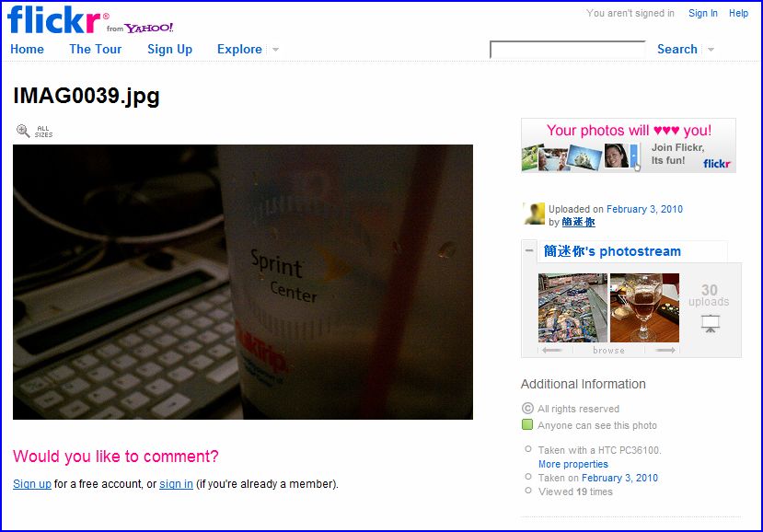Screen dimensions: 763x532
Task: Click the 'Would you like to comment?' heading
Action: click(x=116, y=457)
